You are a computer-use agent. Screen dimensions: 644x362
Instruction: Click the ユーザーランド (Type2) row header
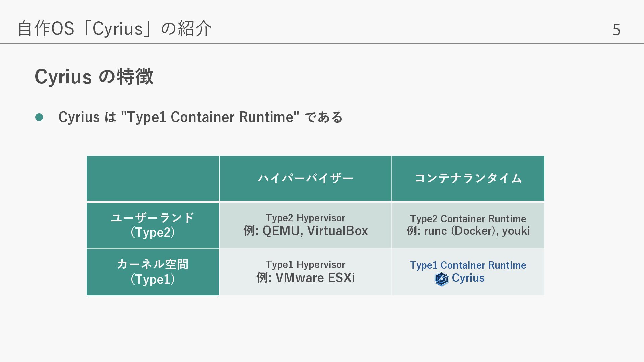pos(153,225)
